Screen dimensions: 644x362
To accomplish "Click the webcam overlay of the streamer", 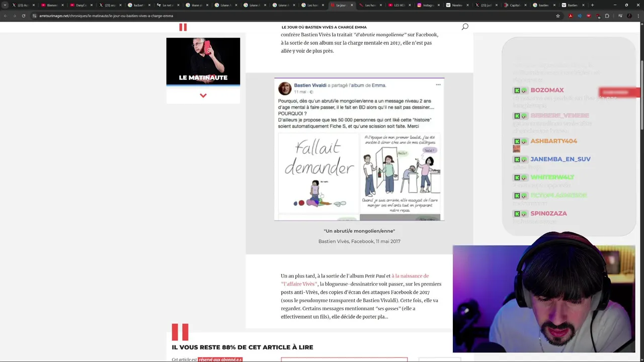I will [x=544, y=299].
